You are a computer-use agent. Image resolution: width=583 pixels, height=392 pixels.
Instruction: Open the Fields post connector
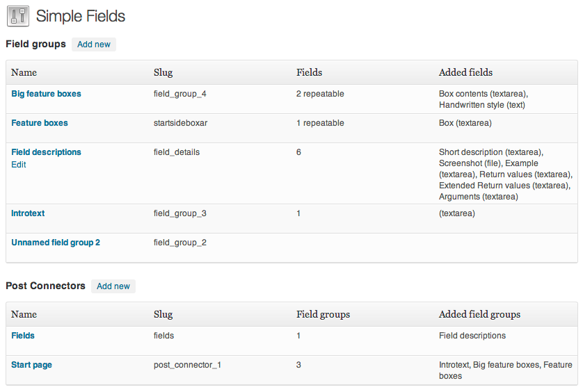tap(23, 336)
